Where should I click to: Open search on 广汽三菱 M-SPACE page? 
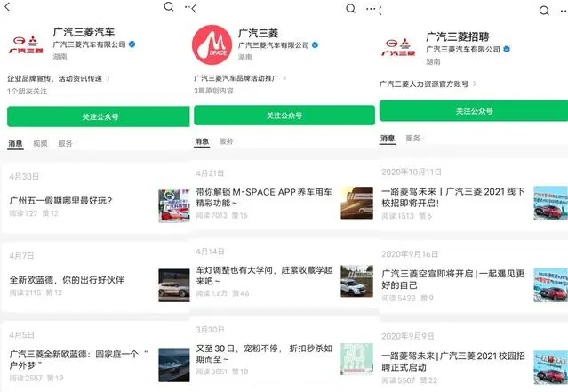pos(350,8)
